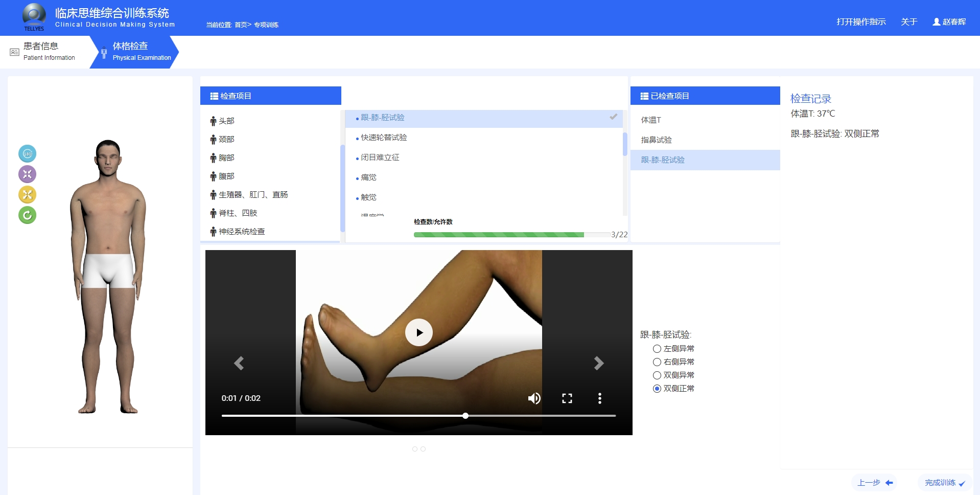Image resolution: width=980 pixels, height=495 pixels.
Task: Click the first video carousel dot
Action: (415, 449)
